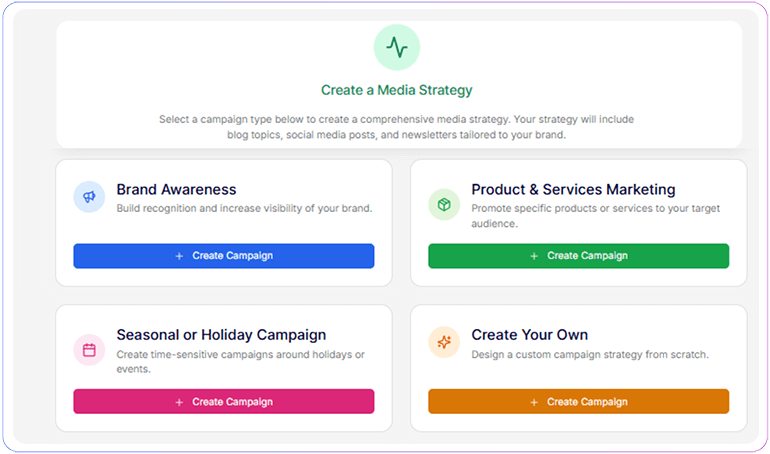The height and width of the screenshot is (454, 770).
Task: Select the Create Your Own heading
Action: pos(529,335)
